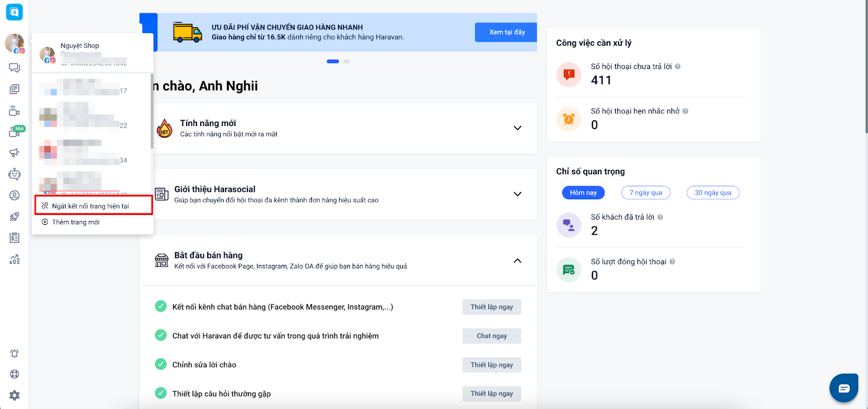Open the megaphone broadcast icon in sidebar
The height and width of the screenshot is (409, 868).
pos(15,153)
